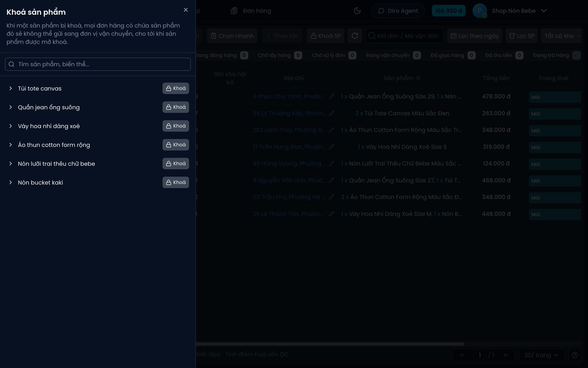This screenshot has width=588, height=368.
Task: Switch to Chờ xử lý đơn tab
Action: pyautogui.click(x=334, y=55)
